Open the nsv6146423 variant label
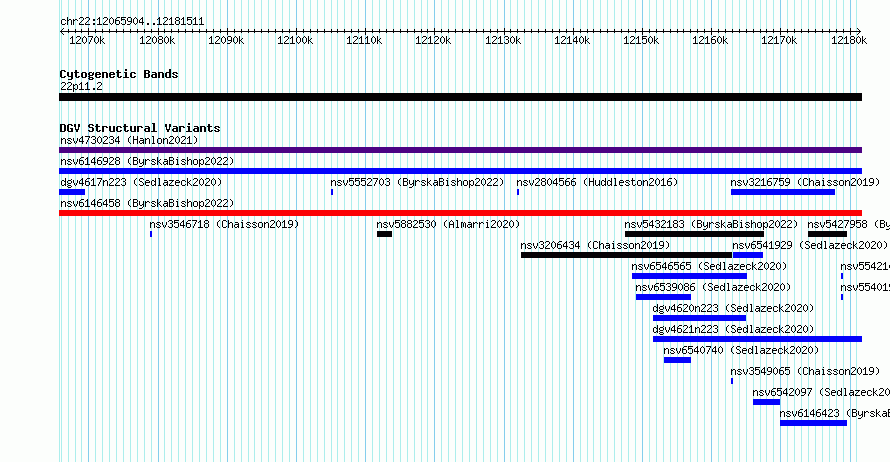This screenshot has height=462, width=890. (834, 413)
